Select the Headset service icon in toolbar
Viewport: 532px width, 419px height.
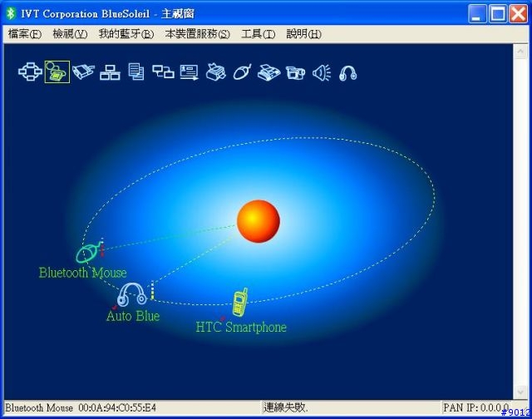(x=347, y=73)
